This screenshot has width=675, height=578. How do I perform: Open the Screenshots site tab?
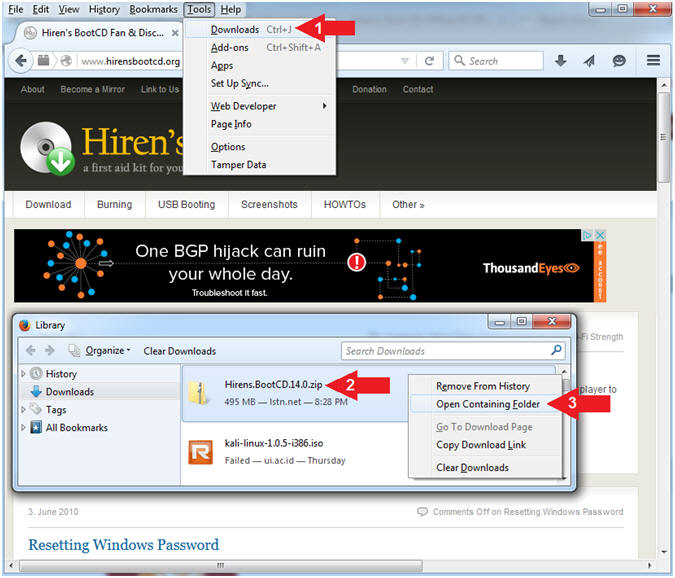[x=269, y=204]
